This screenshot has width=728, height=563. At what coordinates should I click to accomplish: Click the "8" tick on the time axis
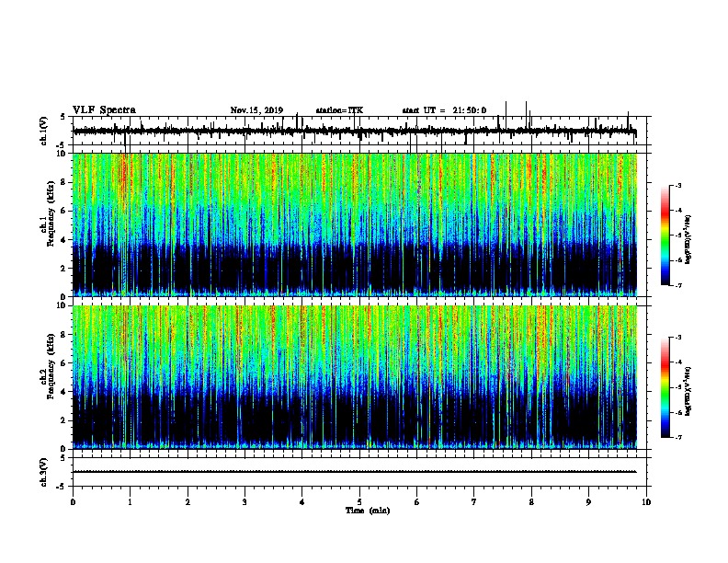(x=531, y=501)
